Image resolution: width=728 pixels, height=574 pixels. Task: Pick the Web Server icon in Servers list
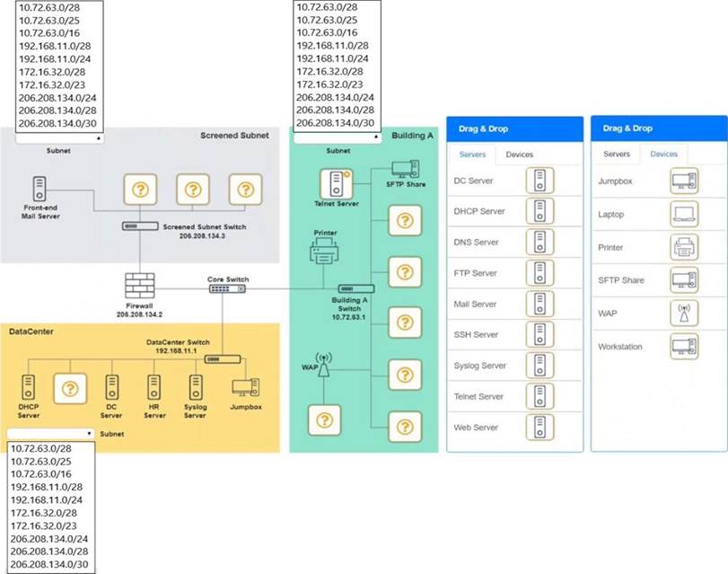(x=539, y=428)
